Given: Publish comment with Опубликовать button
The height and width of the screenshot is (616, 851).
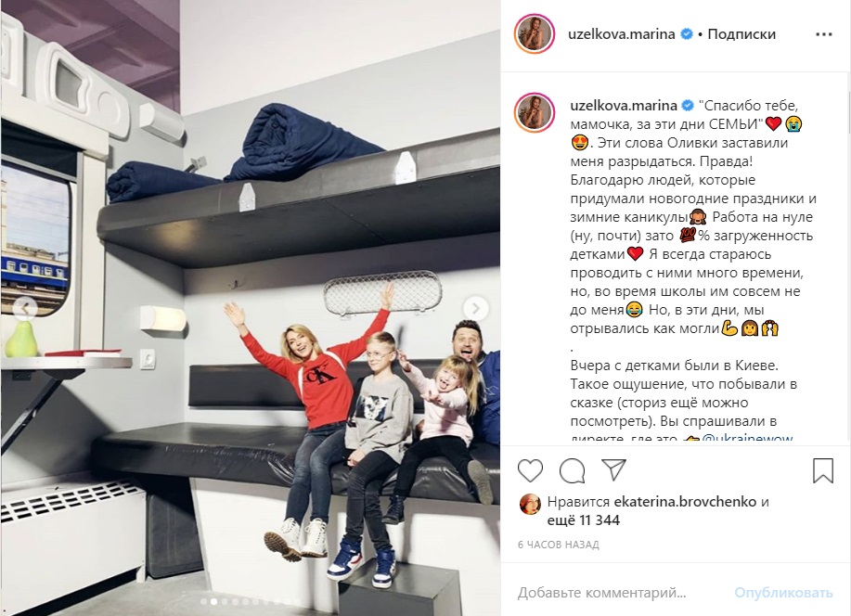Looking at the screenshot, I should tap(783, 592).
